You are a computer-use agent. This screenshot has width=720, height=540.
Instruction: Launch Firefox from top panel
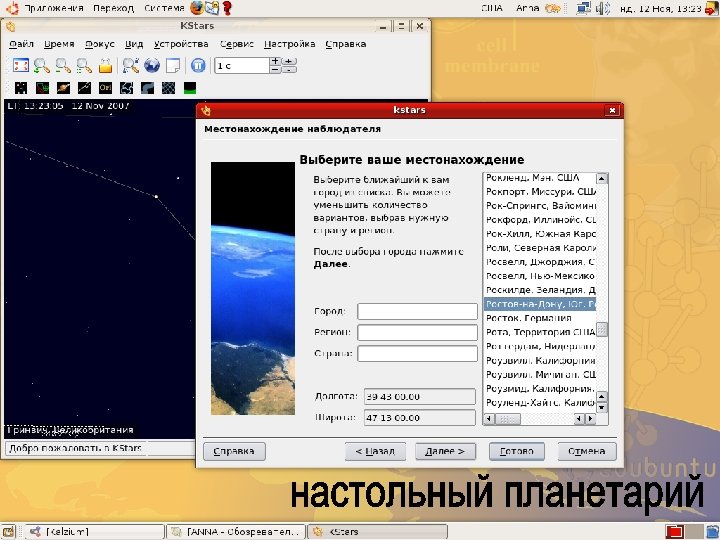point(197,8)
